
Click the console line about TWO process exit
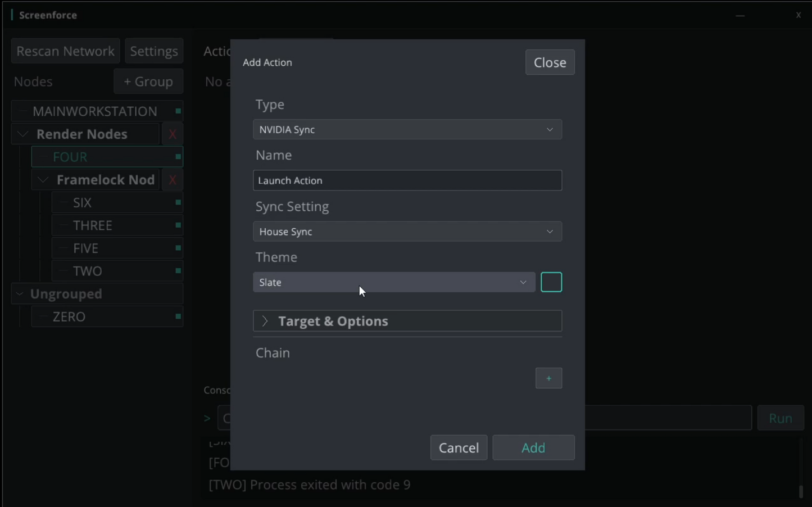310,485
